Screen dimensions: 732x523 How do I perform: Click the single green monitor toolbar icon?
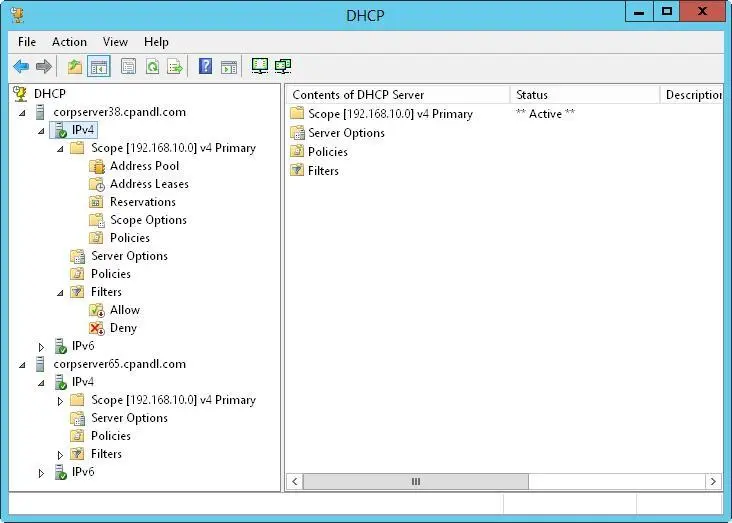[x=260, y=66]
